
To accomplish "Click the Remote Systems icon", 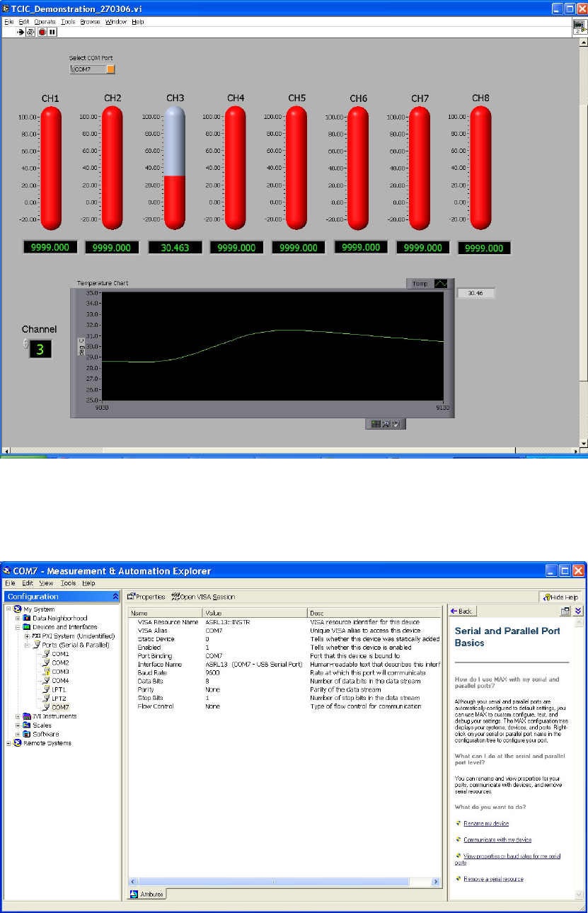I will (x=18, y=743).
